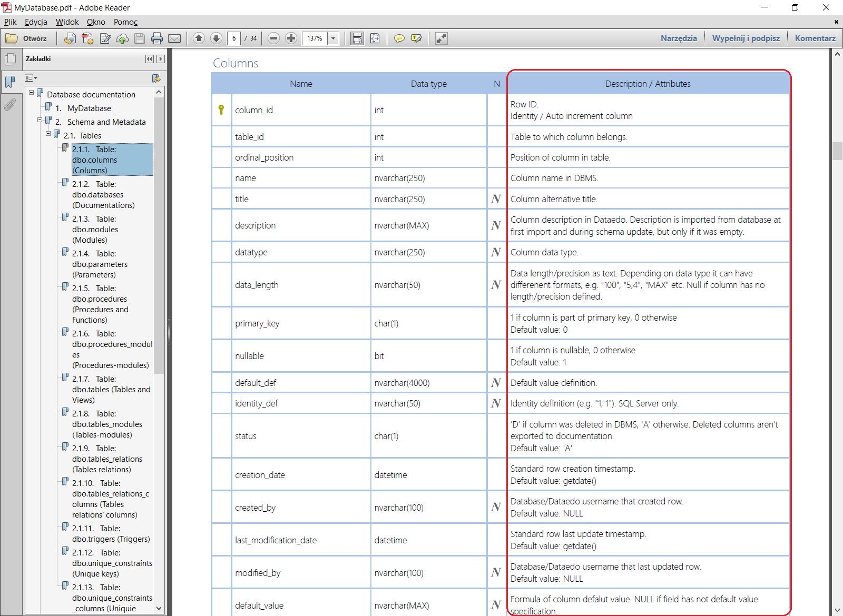This screenshot has height=616, width=843.
Task: Open the attachments paperclip panel
Action: 10,105
